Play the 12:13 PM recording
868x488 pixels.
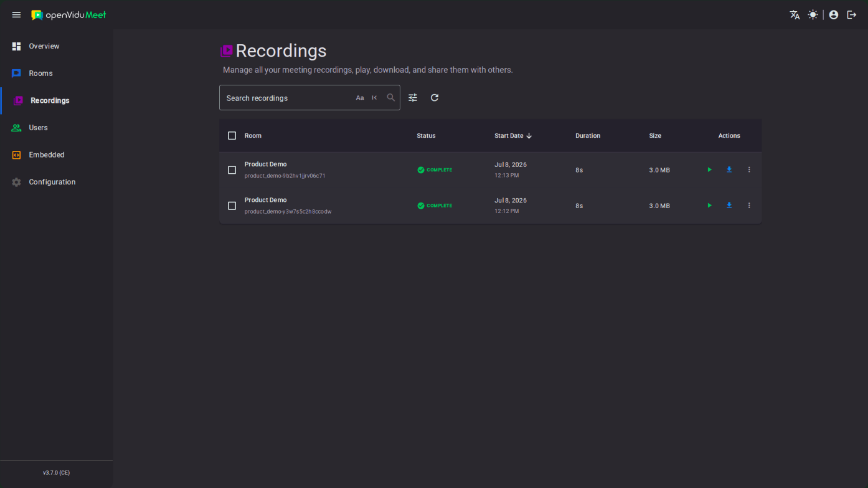pos(709,170)
